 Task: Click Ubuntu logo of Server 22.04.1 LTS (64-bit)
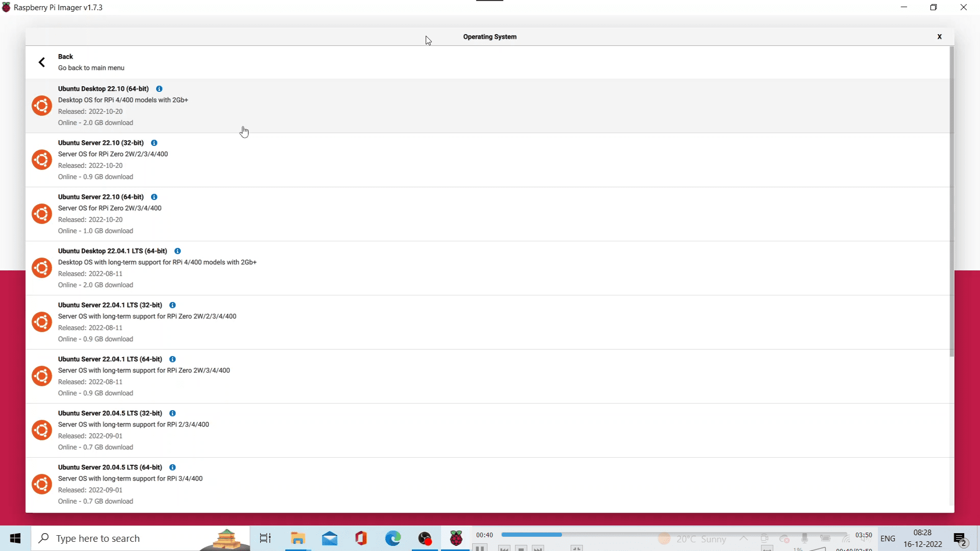click(42, 376)
